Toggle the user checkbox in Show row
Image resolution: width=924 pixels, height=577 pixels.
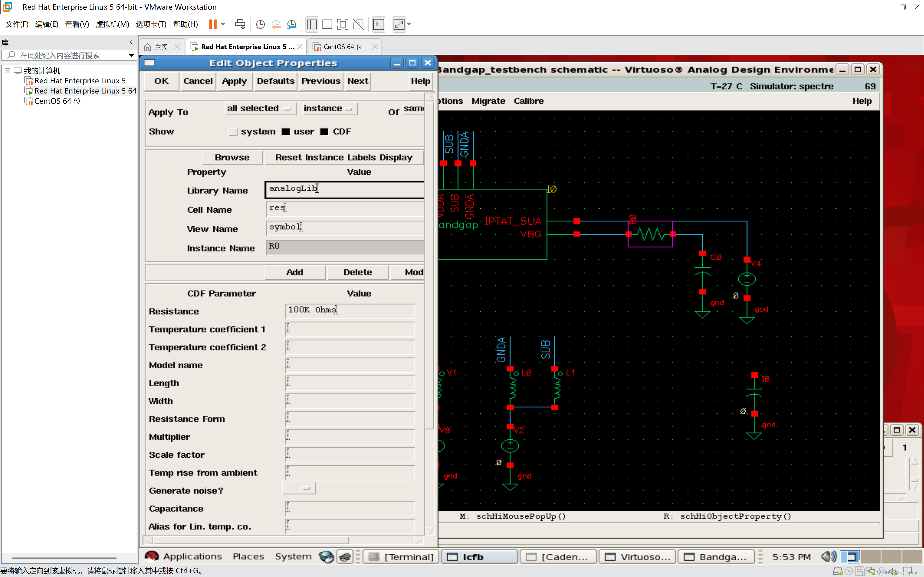click(286, 132)
